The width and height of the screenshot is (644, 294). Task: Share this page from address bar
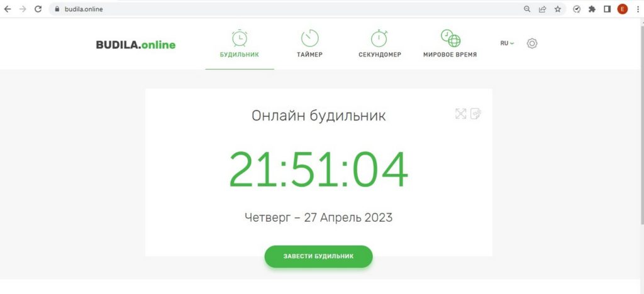[x=543, y=9]
